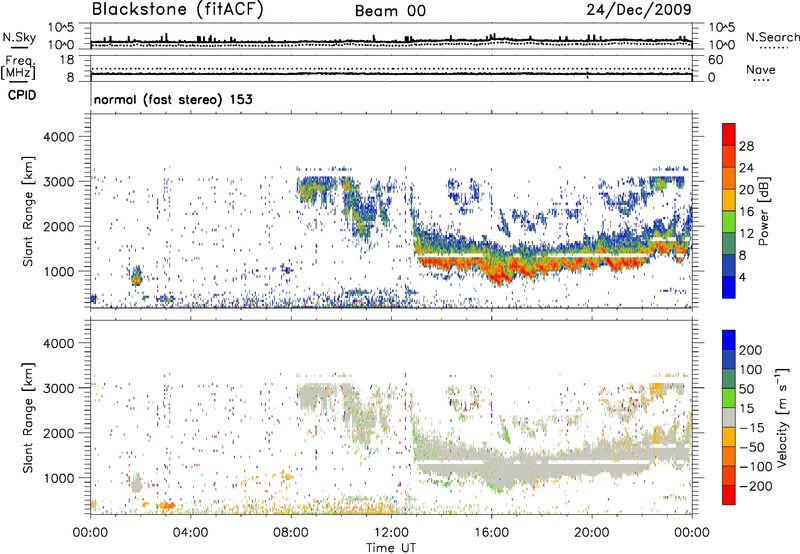Click the 'N.Search' legend label

tap(772, 37)
